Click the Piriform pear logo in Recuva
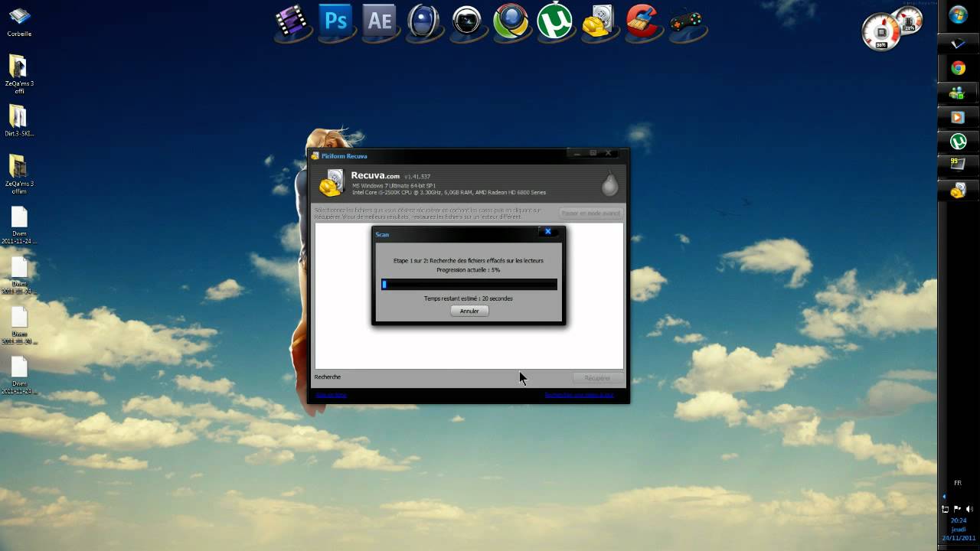The image size is (980, 551). pyautogui.click(x=609, y=184)
